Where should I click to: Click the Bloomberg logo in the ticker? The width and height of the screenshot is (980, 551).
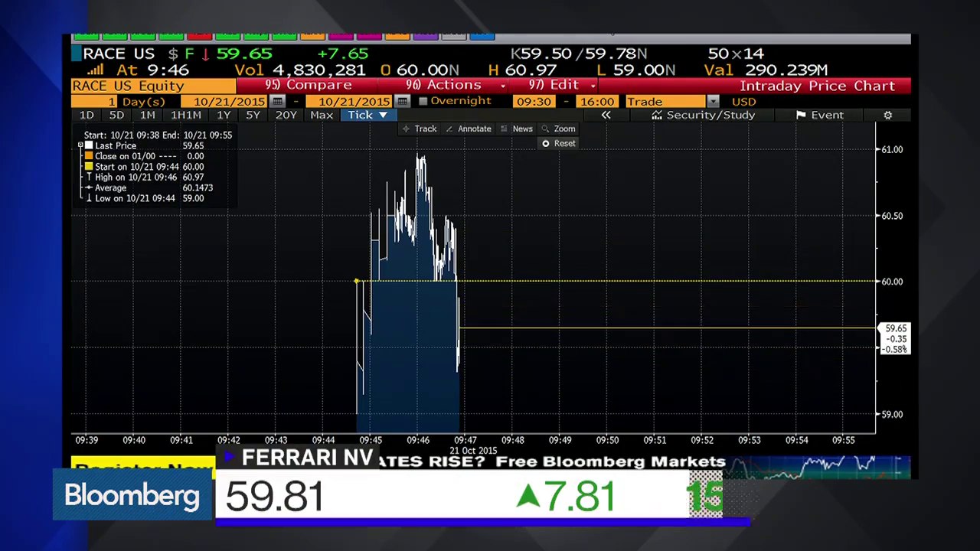click(132, 495)
